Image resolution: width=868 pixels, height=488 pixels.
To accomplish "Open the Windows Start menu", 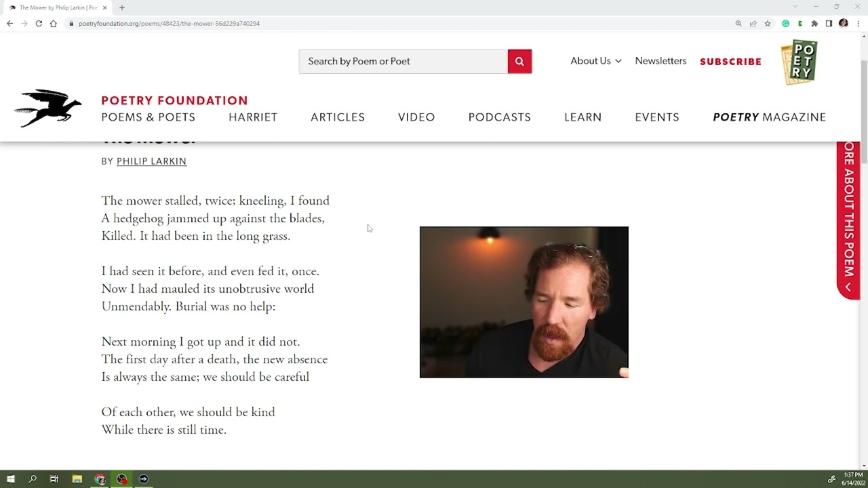I will (x=10, y=479).
